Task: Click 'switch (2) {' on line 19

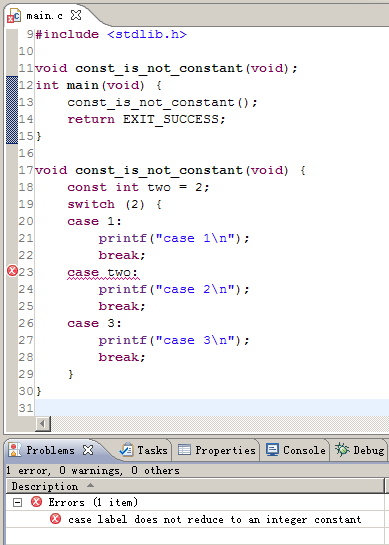Action: pos(114,205)
